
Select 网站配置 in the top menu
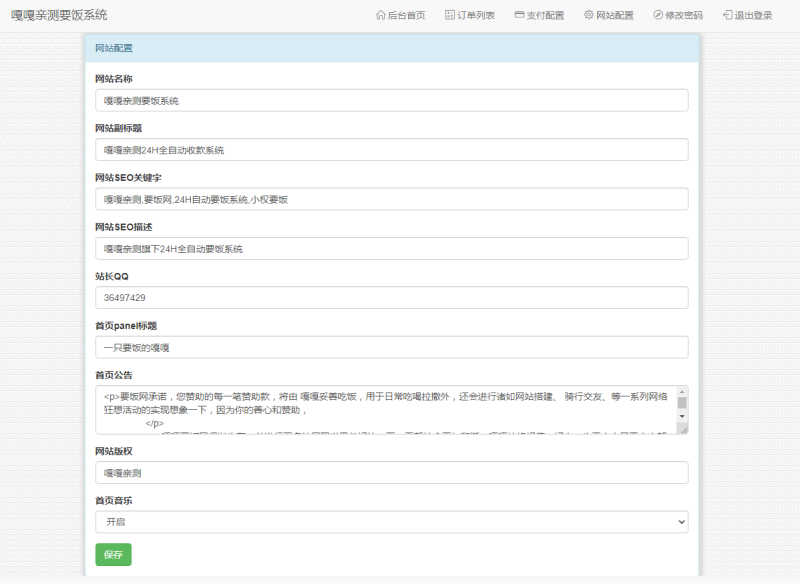pyautogui.click(x=609, y=15)
